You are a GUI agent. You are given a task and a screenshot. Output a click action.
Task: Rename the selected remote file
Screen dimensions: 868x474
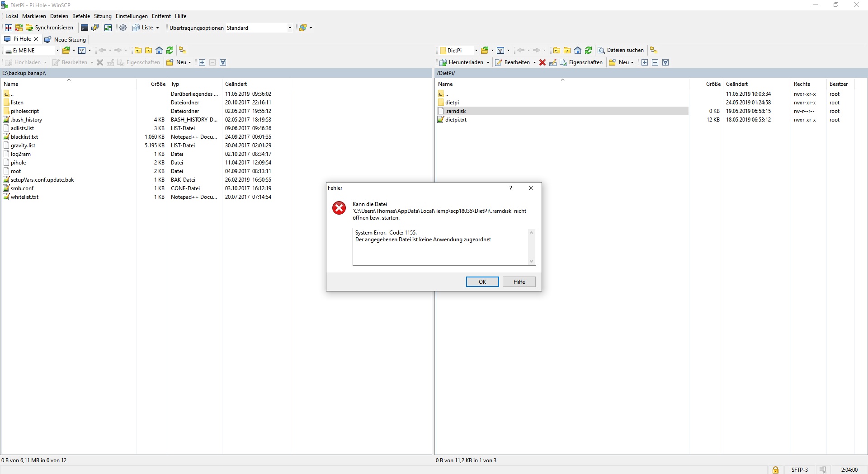pyautogui.click(x=553, y=62)
